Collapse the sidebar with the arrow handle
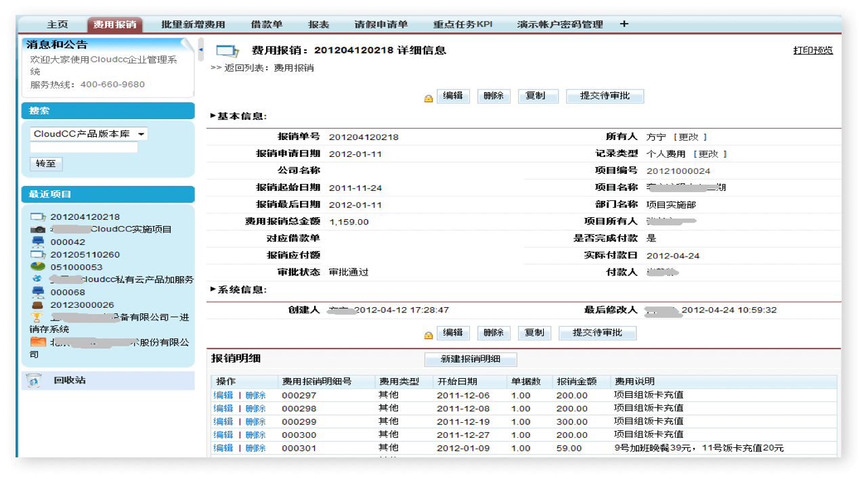 point(200,49)
